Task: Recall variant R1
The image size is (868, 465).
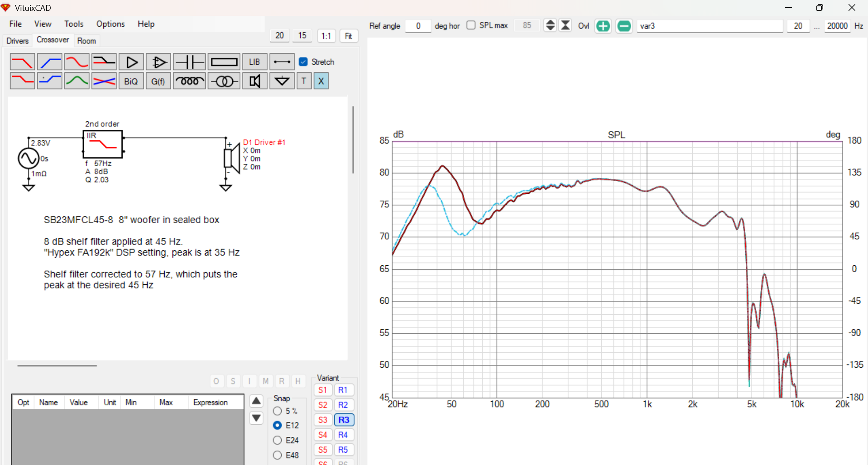Action: click(x=343, y=390)
